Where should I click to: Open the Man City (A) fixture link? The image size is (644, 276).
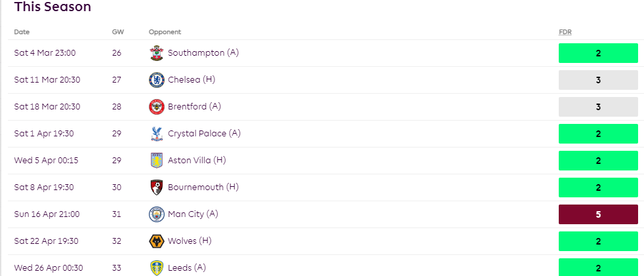pyautogui.click(x=193, y=214)
